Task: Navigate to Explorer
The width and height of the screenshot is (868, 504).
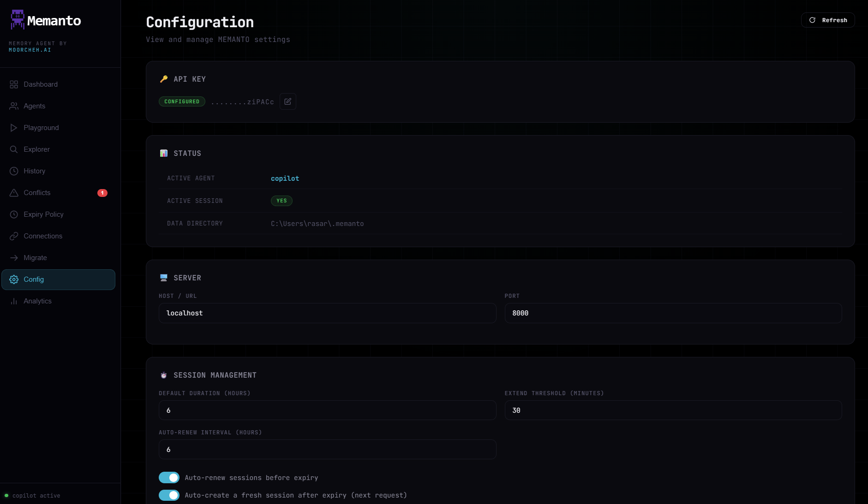Action: point(58,149)
